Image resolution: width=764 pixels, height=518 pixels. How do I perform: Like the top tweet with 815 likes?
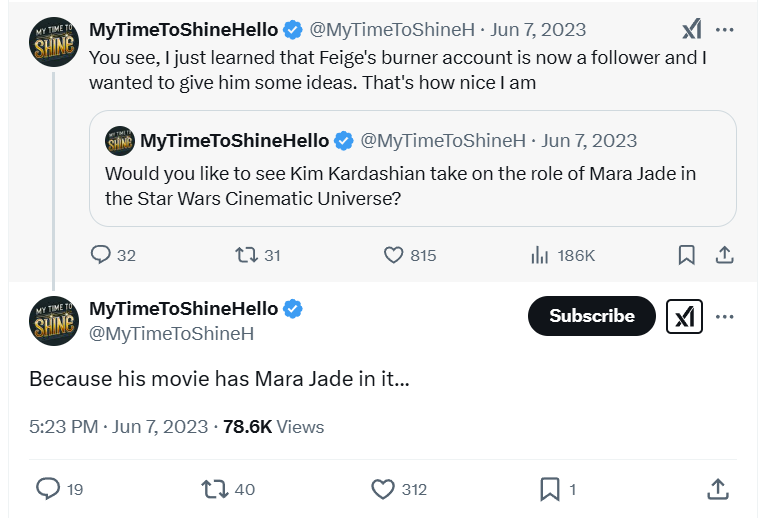point(394,255)
